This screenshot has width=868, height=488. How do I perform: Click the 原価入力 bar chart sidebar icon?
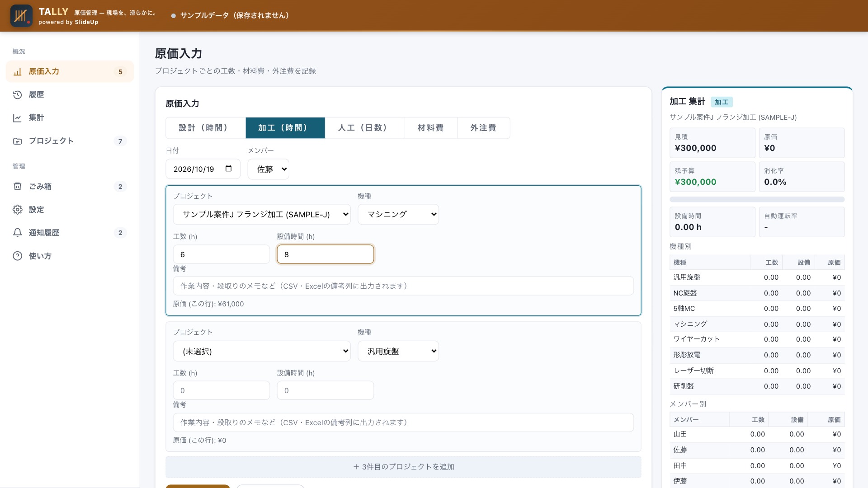point(18,72)
